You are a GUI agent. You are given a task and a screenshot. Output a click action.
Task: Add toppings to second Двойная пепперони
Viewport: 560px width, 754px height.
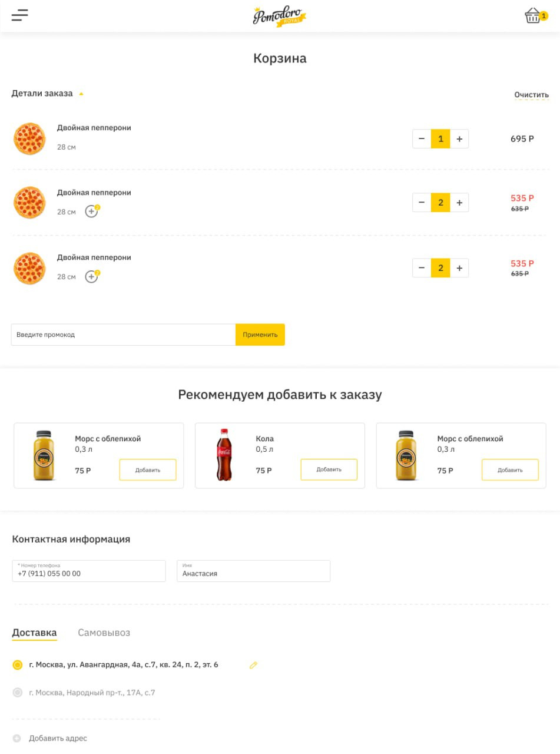pos(91,211)
